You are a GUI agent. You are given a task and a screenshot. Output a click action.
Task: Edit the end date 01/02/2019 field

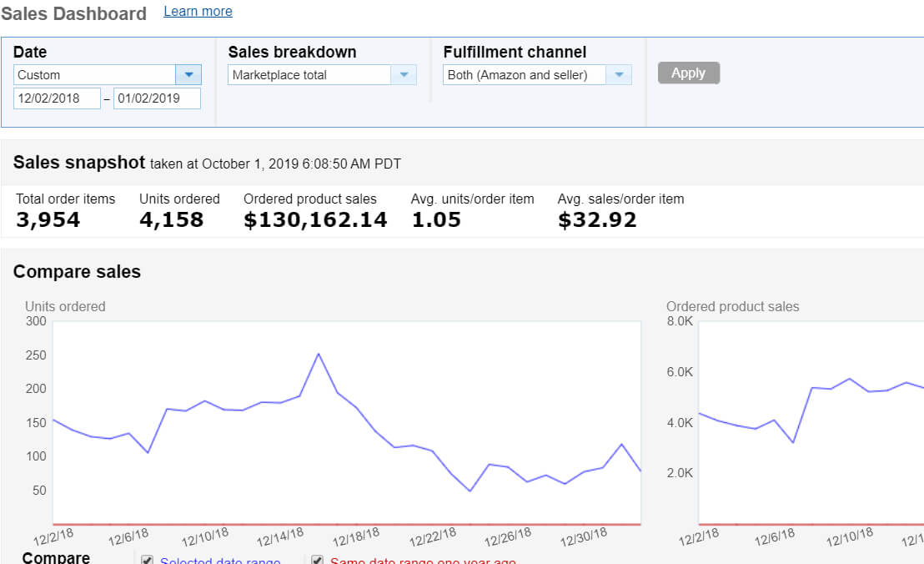[x=157, y=98]
